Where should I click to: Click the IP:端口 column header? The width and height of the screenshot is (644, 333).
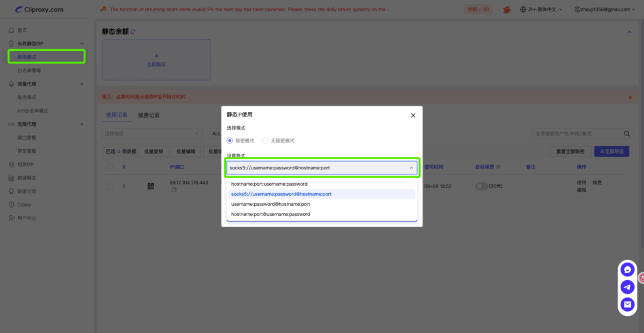click(177, 167)
